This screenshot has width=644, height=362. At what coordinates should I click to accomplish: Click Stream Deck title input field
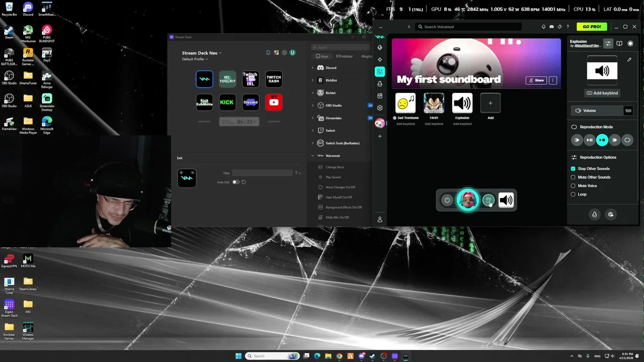[262, 173]
